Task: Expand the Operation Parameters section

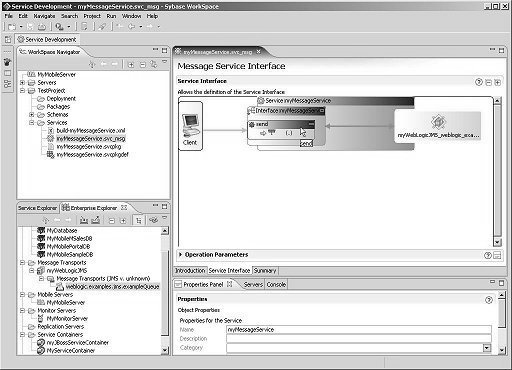Action: 181,255
